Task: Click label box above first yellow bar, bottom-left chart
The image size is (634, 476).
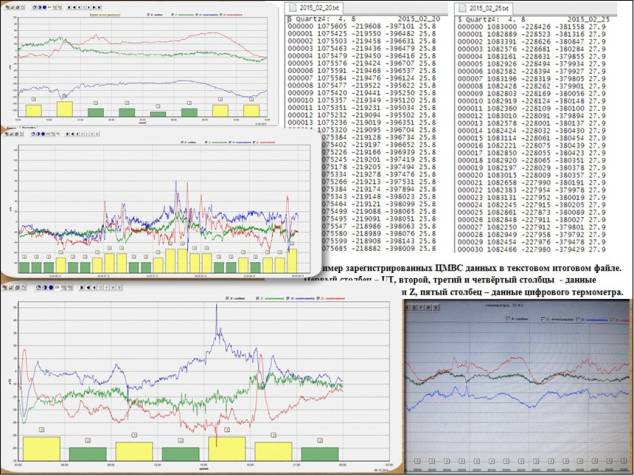Action: click(x=41, y=430)
